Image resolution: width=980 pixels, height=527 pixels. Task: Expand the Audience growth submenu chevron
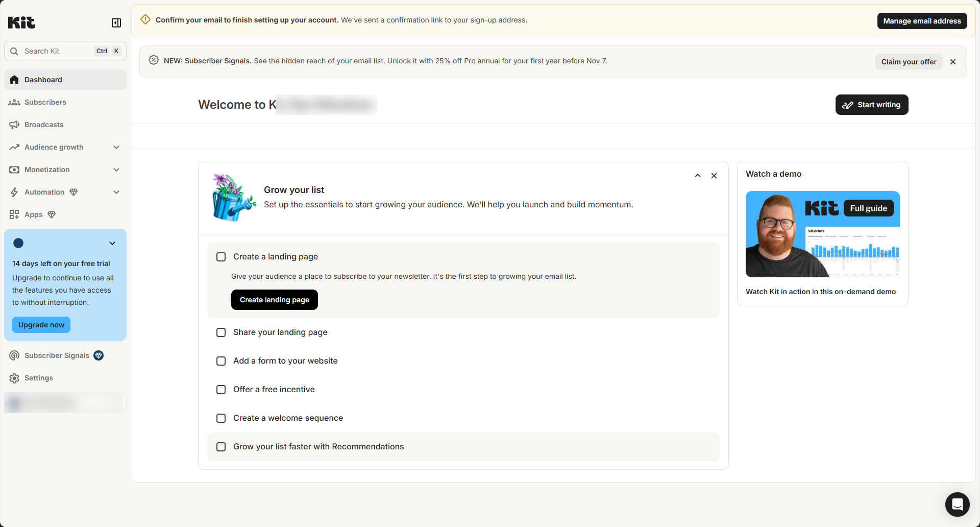[x=116, y=147]
